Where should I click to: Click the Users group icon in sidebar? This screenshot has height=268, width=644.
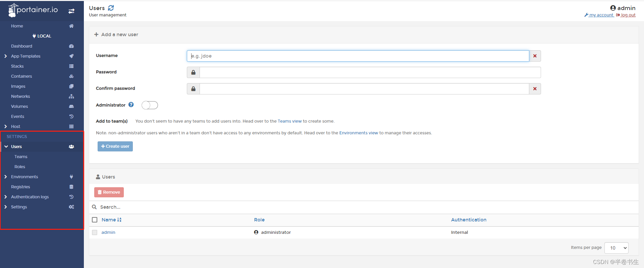pyautogui.click(x=71, y=147)
